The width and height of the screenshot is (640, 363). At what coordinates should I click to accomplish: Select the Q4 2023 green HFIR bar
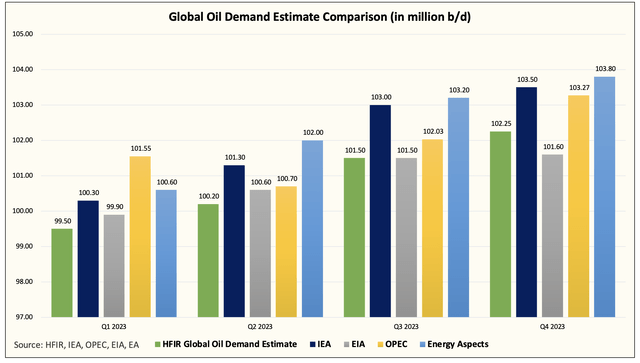500,224
